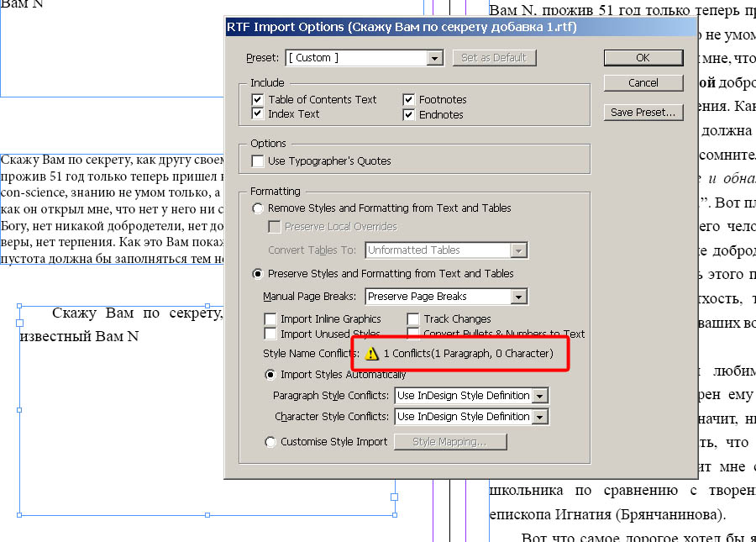Open Paragraph Style Conflicts dropdown
The image size is (756, 542).
540,396
